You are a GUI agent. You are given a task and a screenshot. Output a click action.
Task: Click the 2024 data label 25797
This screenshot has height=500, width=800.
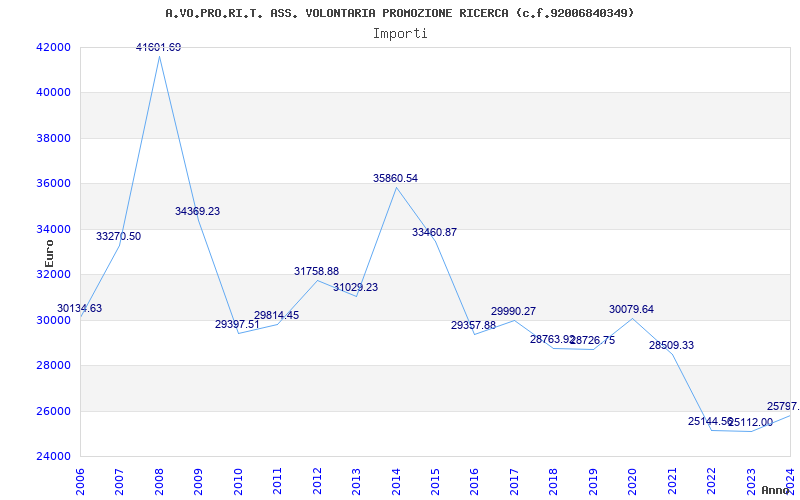click(783, 406)
